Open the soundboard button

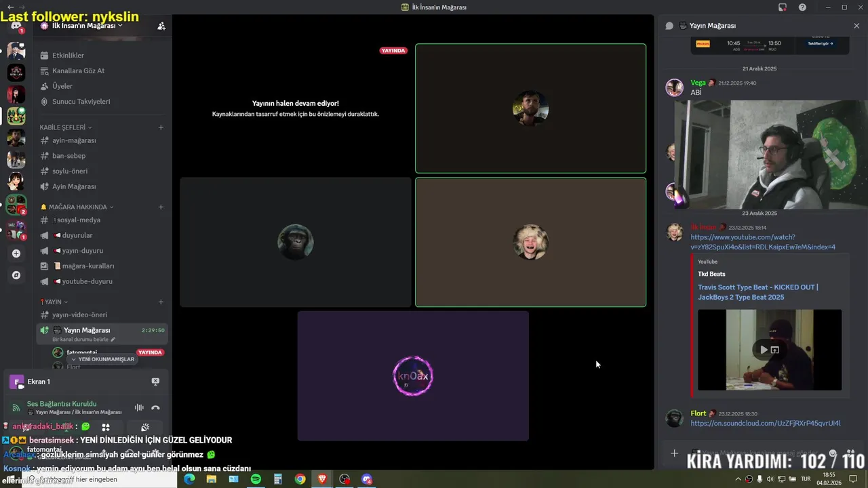point(145,427)
